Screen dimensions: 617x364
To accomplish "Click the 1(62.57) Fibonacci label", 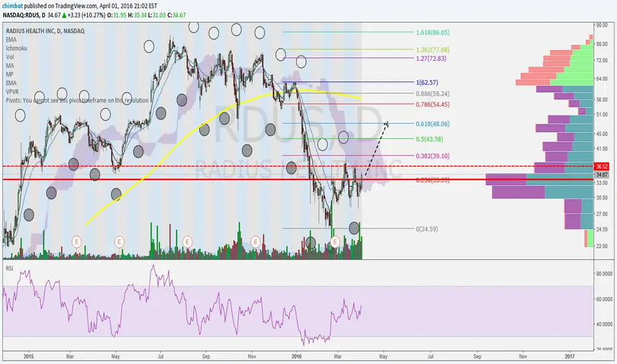I will 427,83.
